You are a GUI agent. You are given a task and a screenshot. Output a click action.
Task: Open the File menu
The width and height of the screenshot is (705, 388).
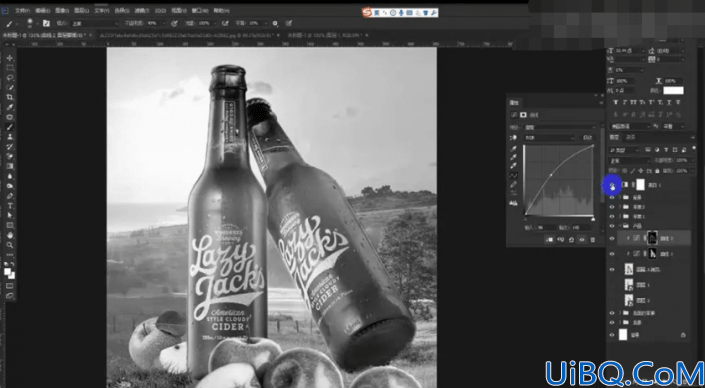(22, 10)
